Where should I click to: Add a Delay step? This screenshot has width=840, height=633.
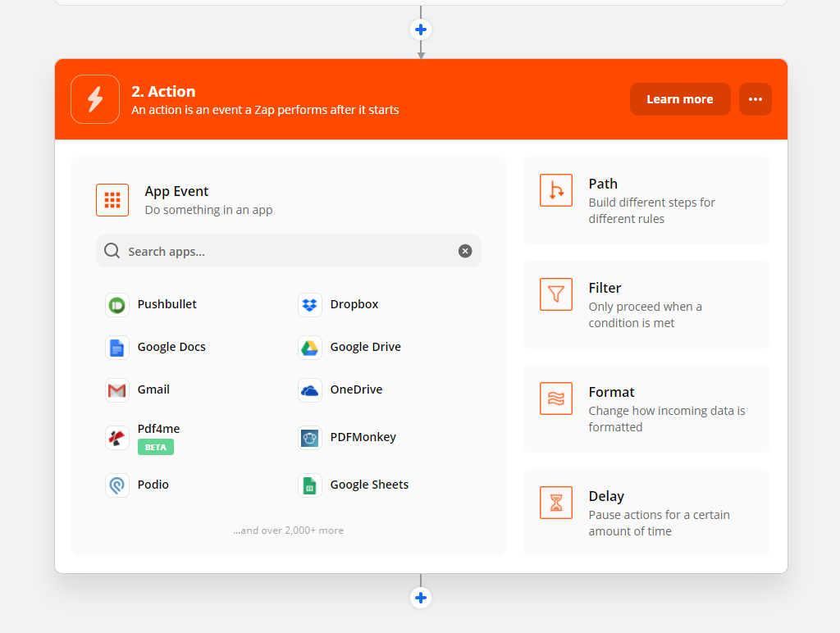click(x=646, y=513)
